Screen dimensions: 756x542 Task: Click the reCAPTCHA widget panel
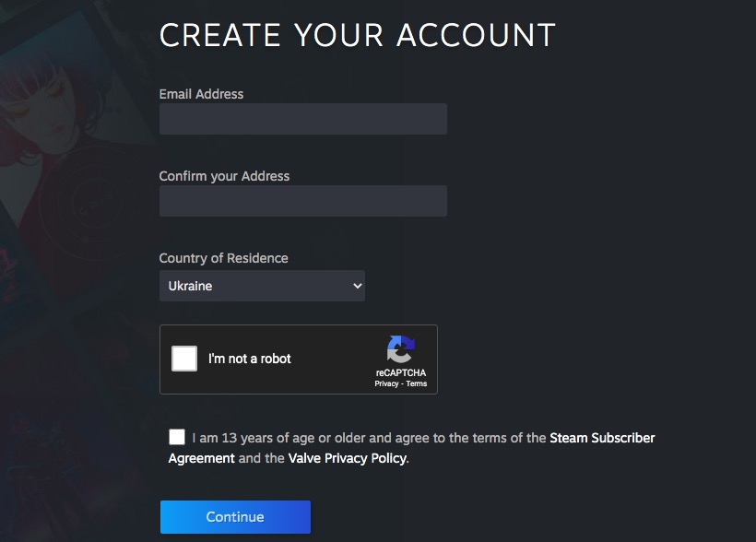pyautogui.click(x=299, y=359)
